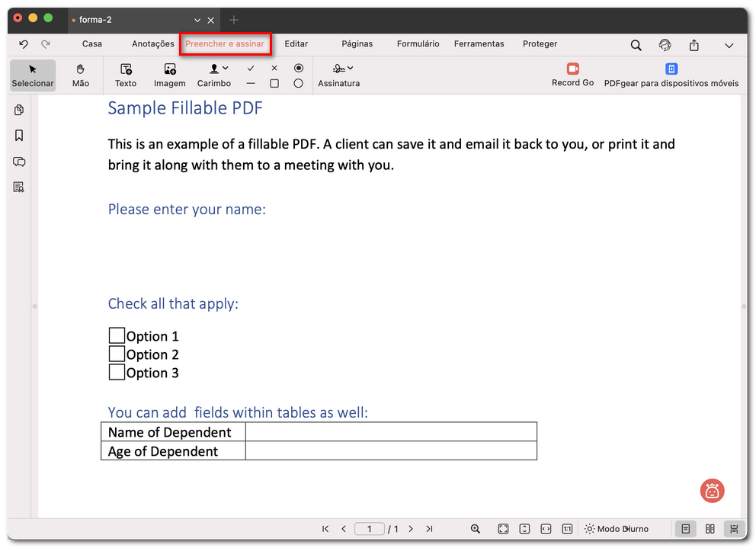Image resolution: width=756 pixels, height=548 pixels.
Task: Add a new document tab
Action: 234,21
